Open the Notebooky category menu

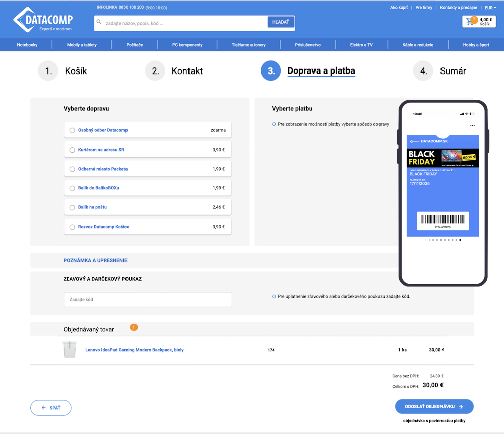27,45
